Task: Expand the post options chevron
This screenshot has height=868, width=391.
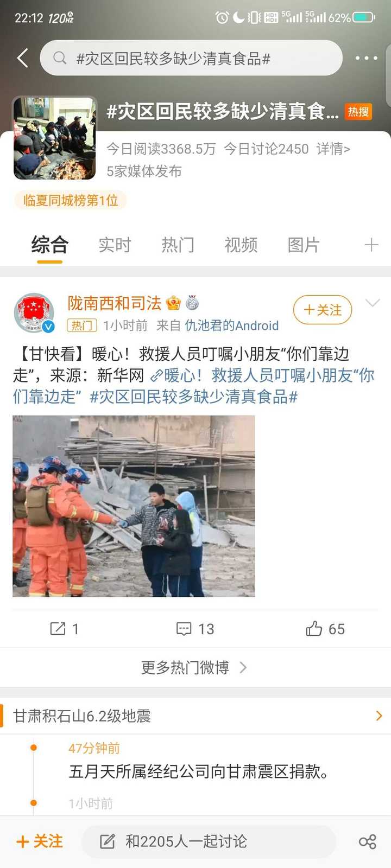Action: pos(373,303)
